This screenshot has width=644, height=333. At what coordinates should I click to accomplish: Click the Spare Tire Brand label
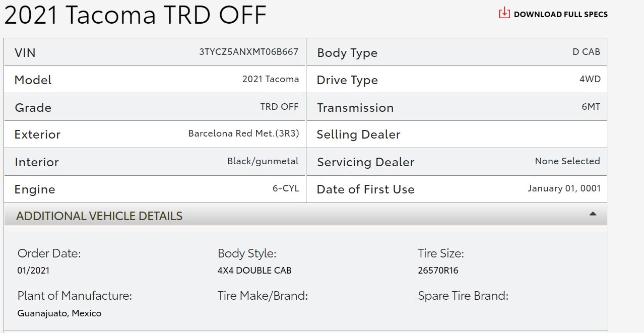[x=463, y=296]
